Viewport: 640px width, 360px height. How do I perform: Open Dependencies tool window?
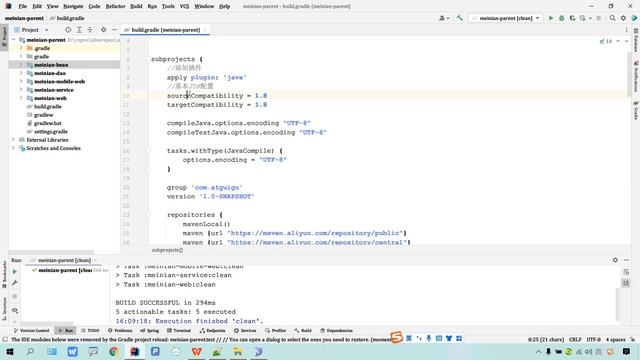tap(336, 331)
